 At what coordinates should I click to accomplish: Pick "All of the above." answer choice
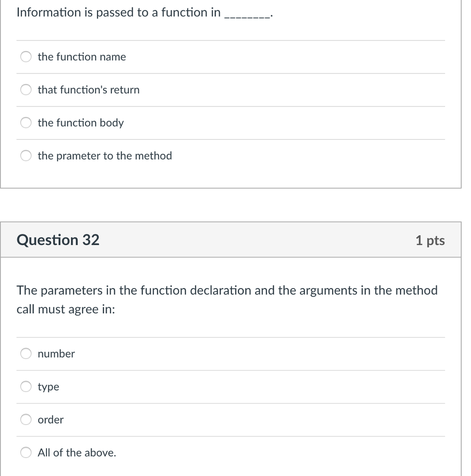point(26,452)
